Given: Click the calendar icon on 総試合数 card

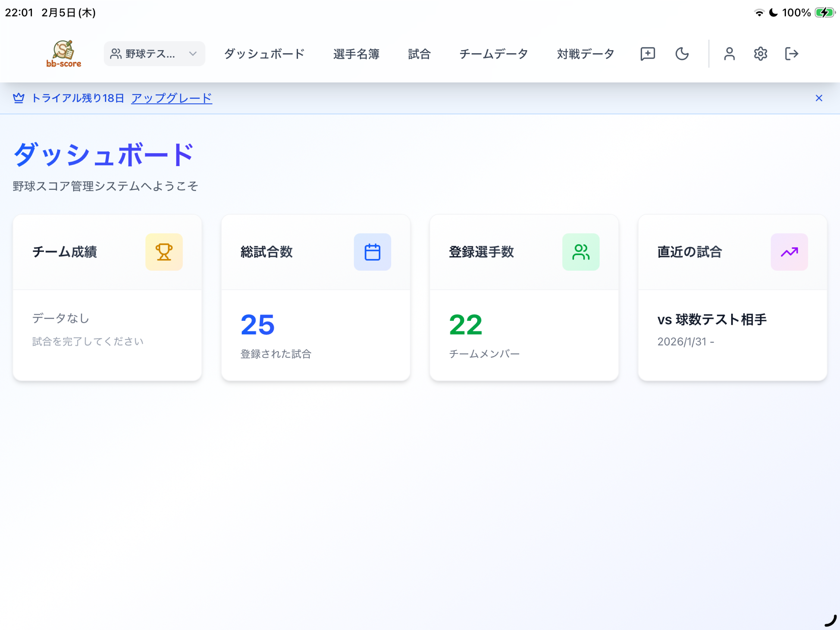Looking at the screenshot, I should pos(372,252).
